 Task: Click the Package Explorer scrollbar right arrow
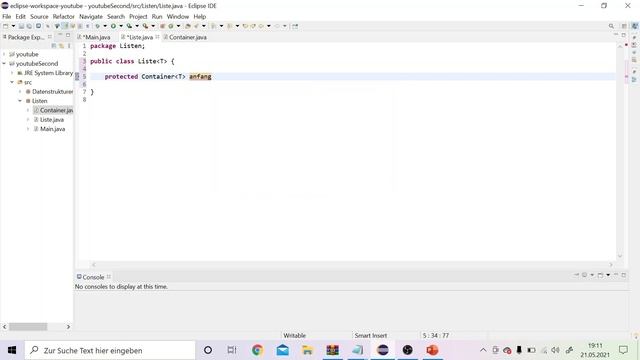pos(68,327)
